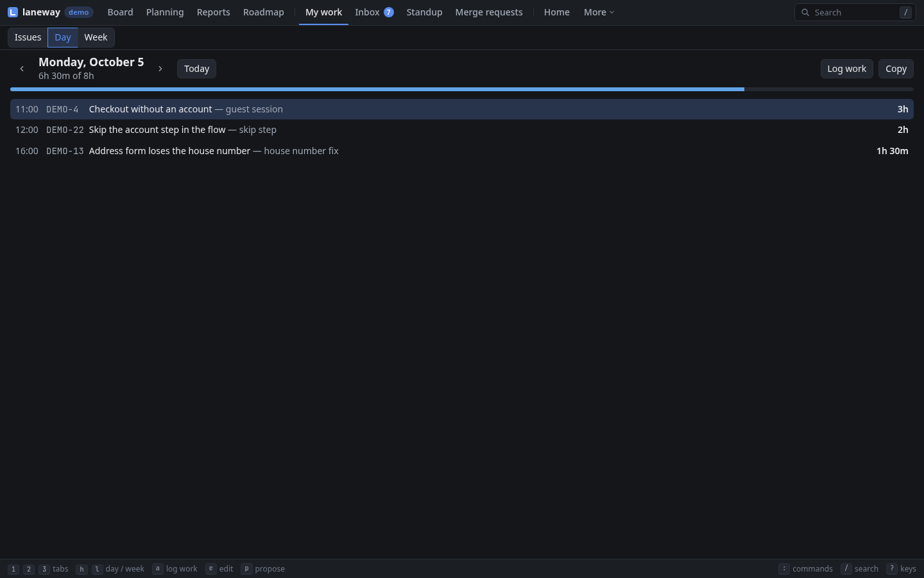Screen dimensions: 924x578
Task: Click the '/' search key hint in footer
Action: [846, 569]
